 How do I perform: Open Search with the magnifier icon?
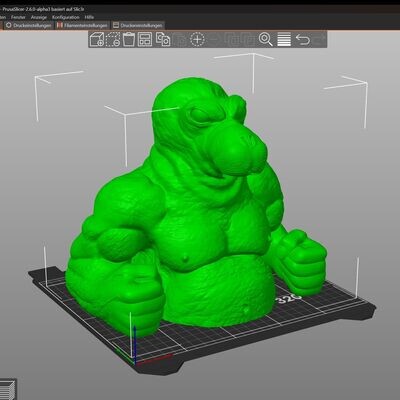coord(266,39)
